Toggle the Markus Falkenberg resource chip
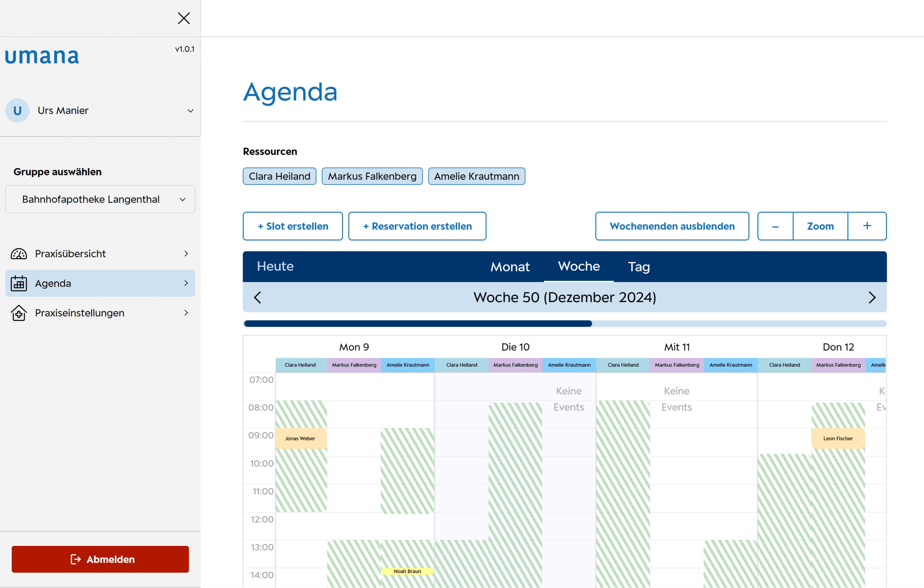Image resolution: width=924 pixels, height=588 pixels. click(x=372, y=176)
